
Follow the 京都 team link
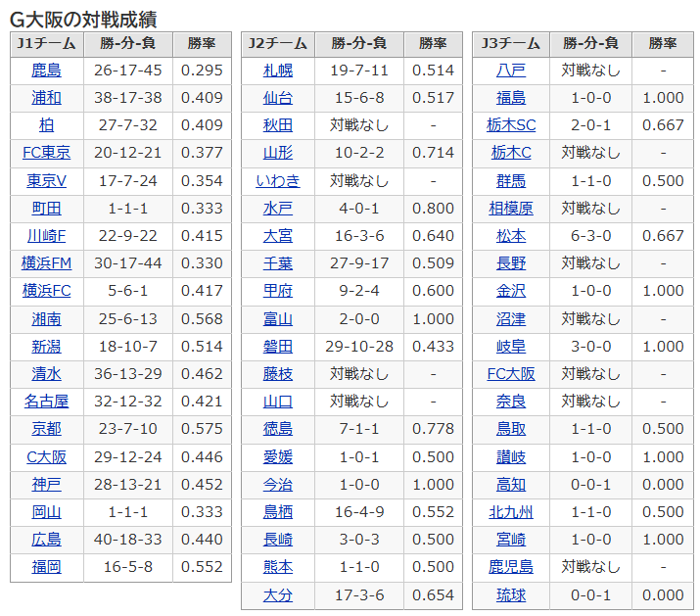(46, 429)
